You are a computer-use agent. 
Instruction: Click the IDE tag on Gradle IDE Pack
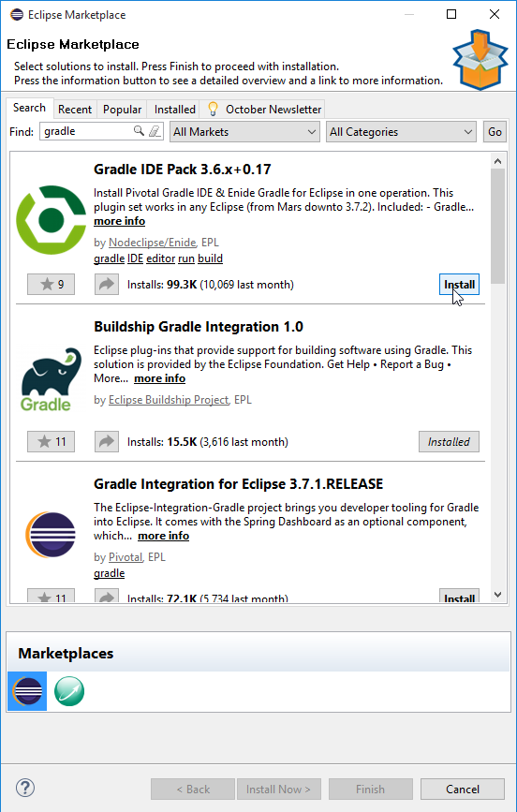135,258
